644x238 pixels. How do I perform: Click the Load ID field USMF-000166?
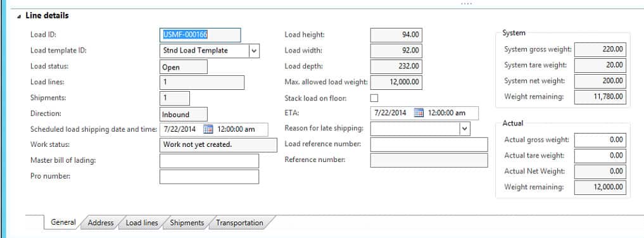[200, 35]
